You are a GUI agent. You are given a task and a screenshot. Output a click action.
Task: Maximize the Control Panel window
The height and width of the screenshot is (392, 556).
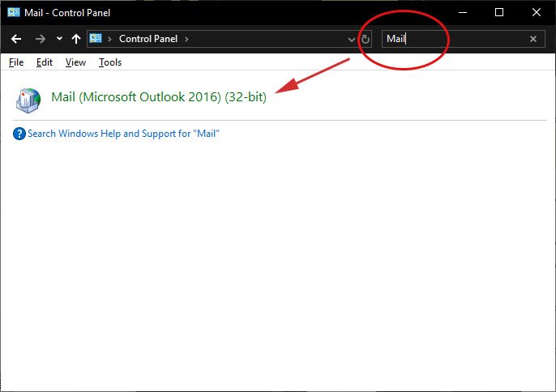[499, 12]
